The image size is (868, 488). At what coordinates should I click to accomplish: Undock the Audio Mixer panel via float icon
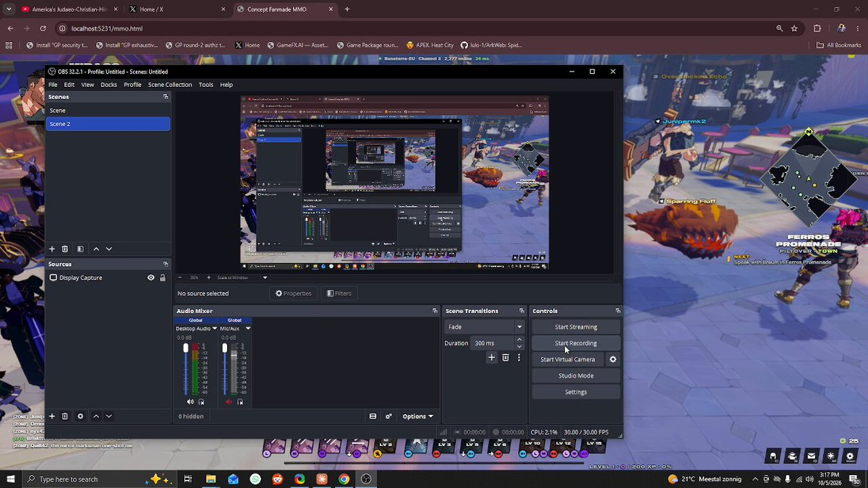tap(435, 311)
